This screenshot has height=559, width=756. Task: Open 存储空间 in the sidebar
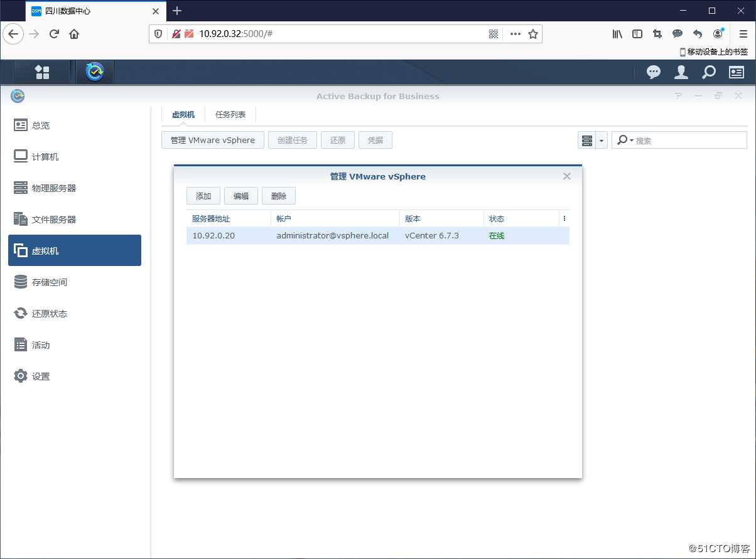(75, 282)
